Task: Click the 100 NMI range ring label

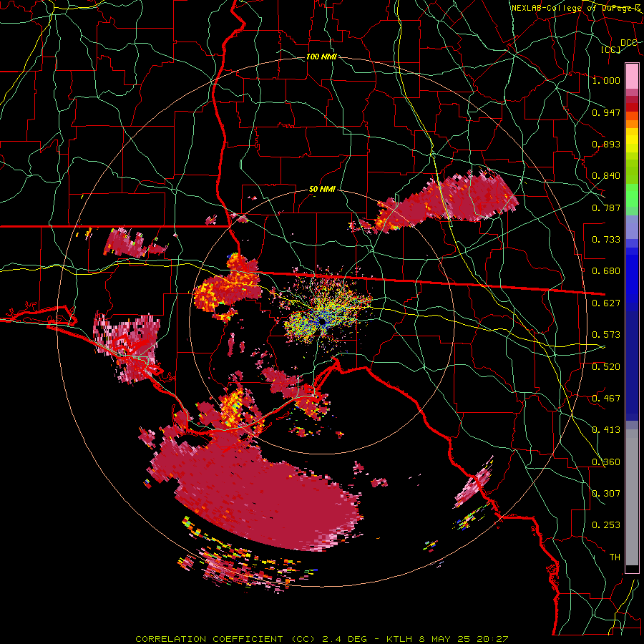Action: pyautogui.click(x=321, y=57)
